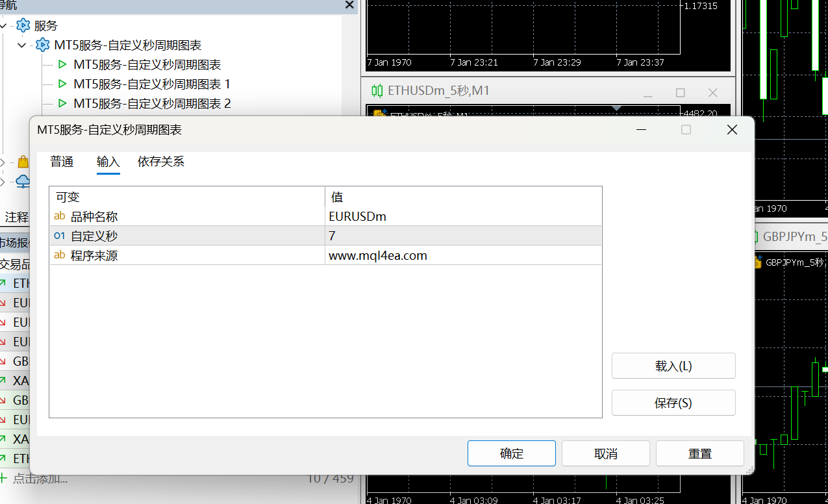Collapse the MT5服务-自定义秒周期图表 parent node
828x504 pixels.
[23, 45]
